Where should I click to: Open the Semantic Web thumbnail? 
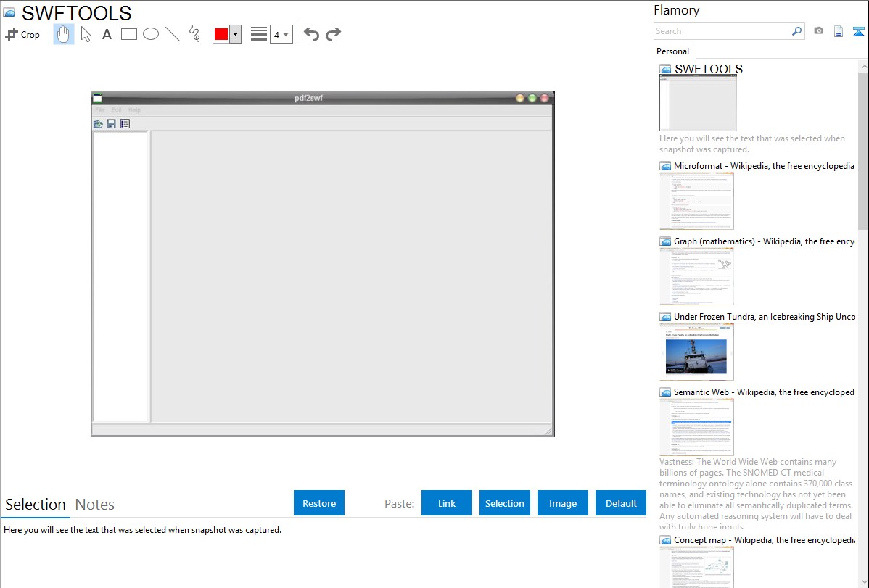tap(696, 427)
